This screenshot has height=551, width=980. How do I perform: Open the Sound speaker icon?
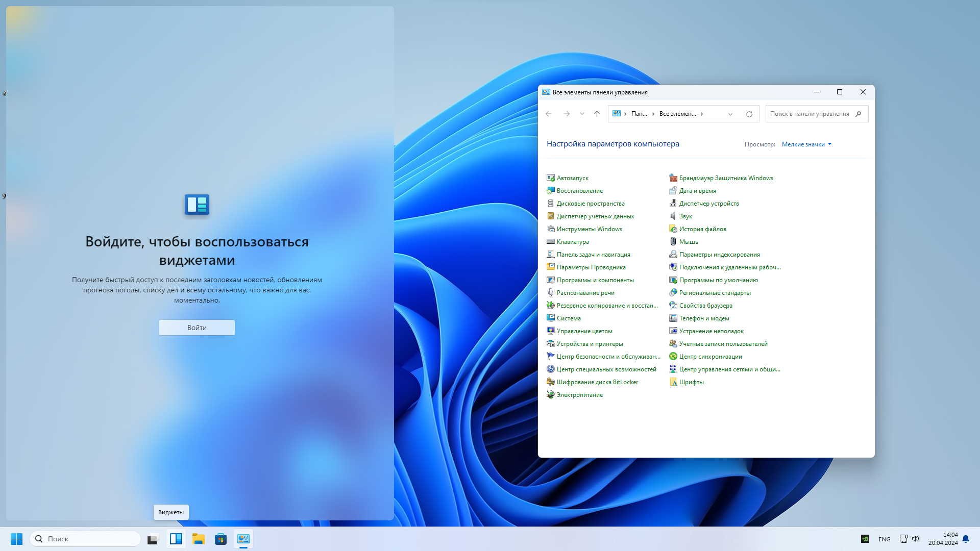pyautogui.click(x=673, y=216)
